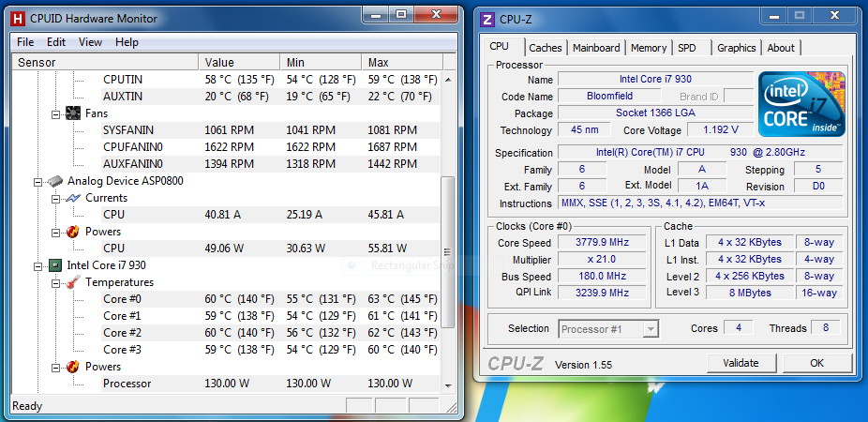Click the QPI Link value 3239.9 MHz
The image size is (868, 422).
click(x=602, y=293)
